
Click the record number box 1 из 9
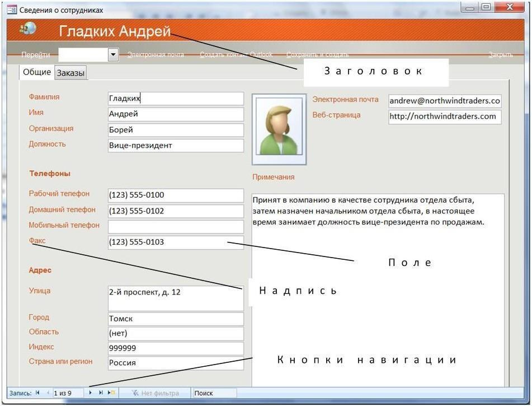click(x=68, y=393)
